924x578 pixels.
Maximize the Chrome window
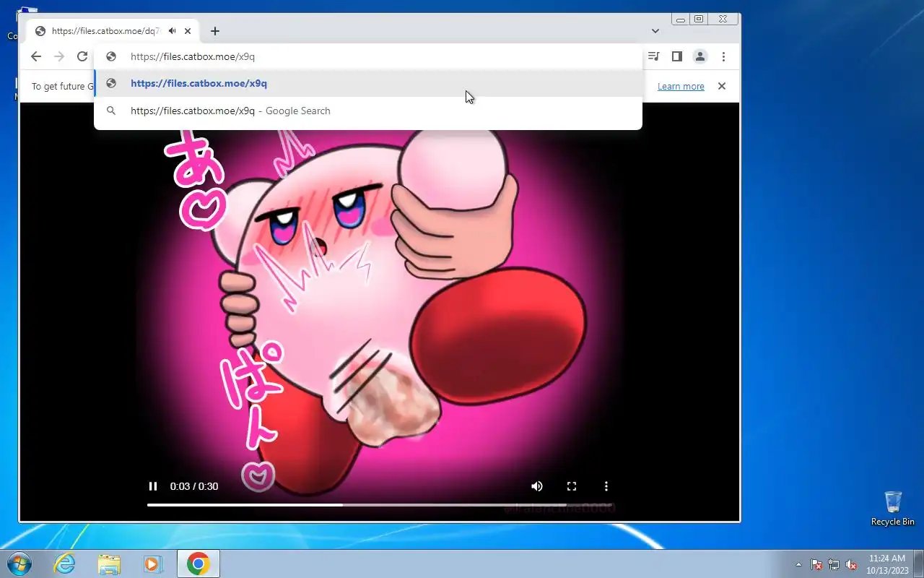tap(699, 20)
